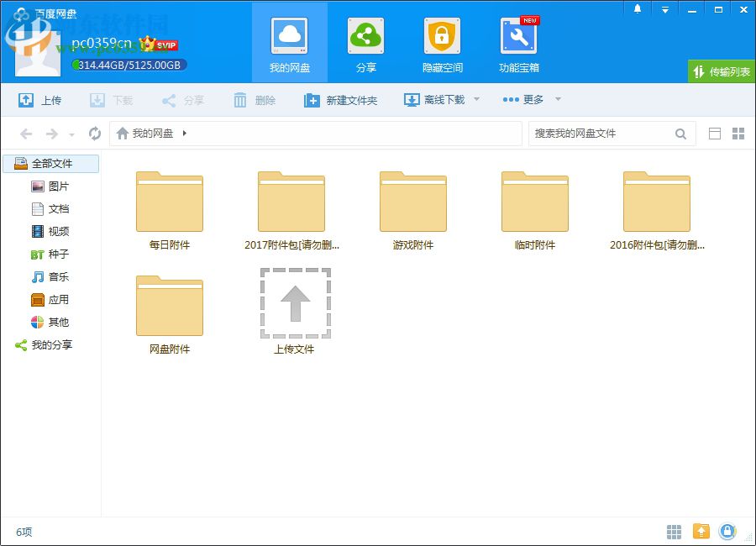Select 全部文件 in the sidebar

[x=51, y=164]
